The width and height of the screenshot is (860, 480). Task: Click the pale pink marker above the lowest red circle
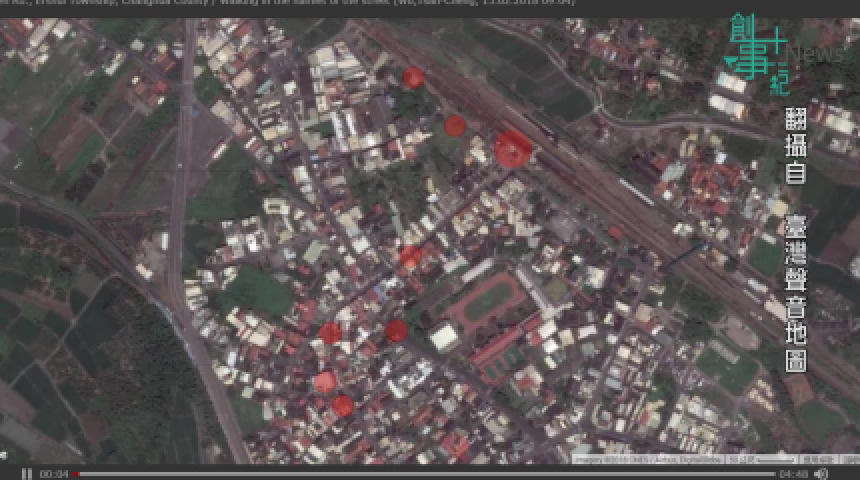(x=324, y=381)
